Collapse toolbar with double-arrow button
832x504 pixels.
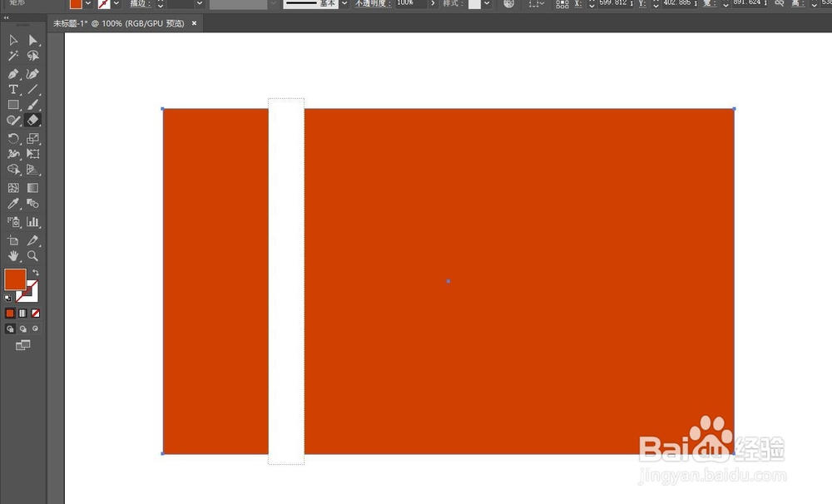pos(6,17)
